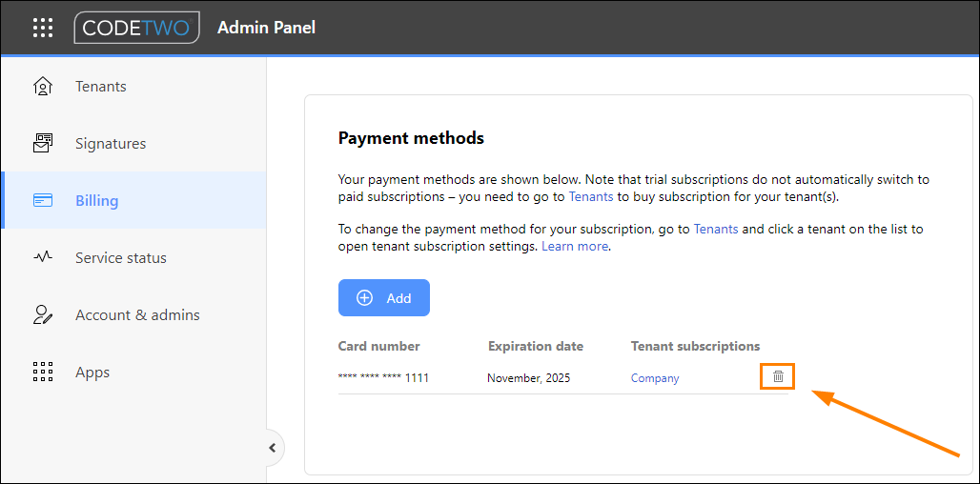Viewport: 980px width, 484px height.
Task: Click the Billing credit card icon
Action: [x=43, y=200]
